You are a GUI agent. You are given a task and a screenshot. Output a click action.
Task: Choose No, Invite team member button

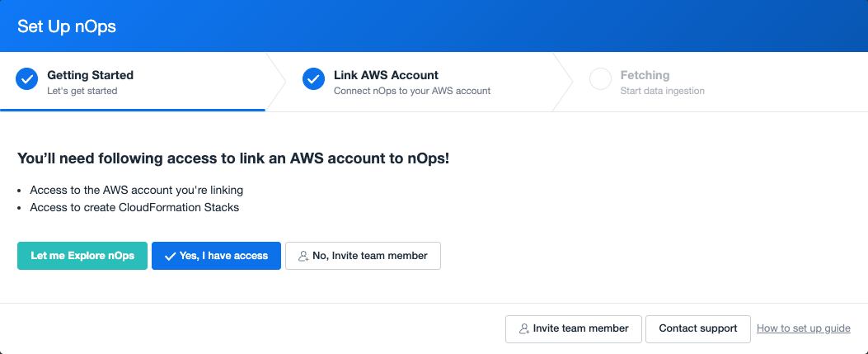click(364, 256)
